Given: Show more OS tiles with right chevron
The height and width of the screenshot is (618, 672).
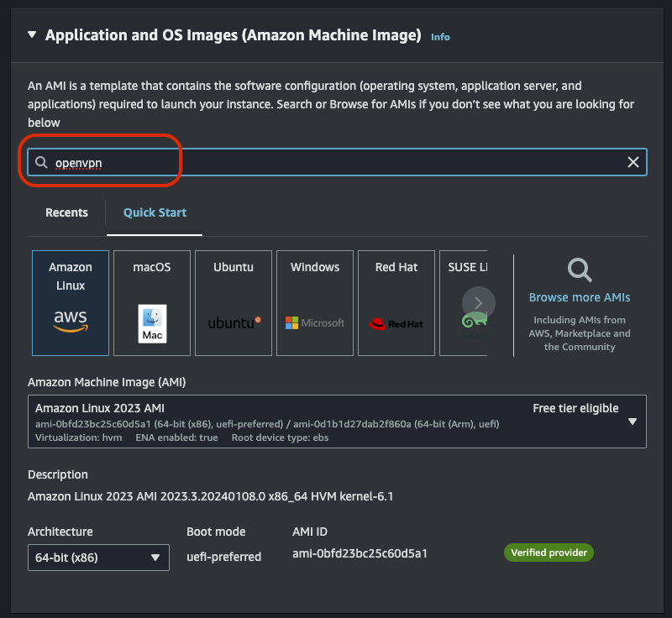Looking at the screenshot, I should click(x=478, y=303).
